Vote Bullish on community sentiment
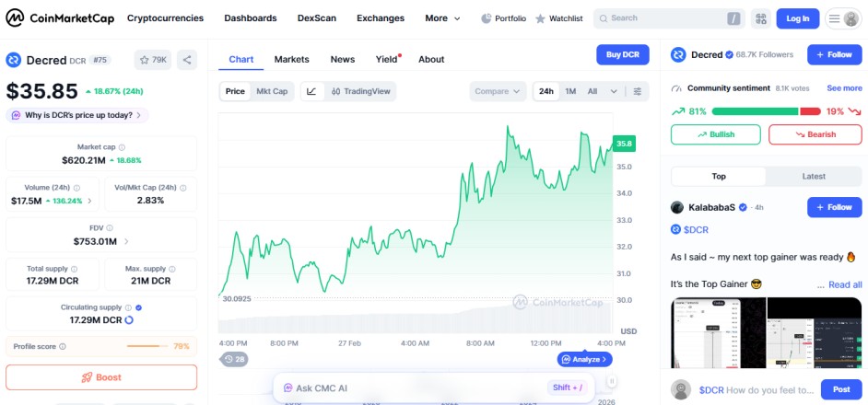 716,134
